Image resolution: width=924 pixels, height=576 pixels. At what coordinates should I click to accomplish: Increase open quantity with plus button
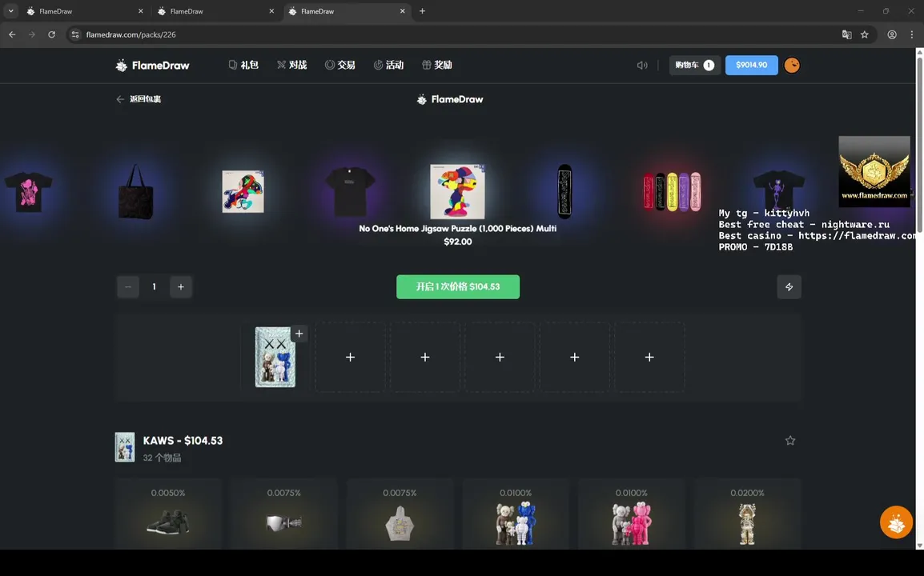click(x=181, y=287)
